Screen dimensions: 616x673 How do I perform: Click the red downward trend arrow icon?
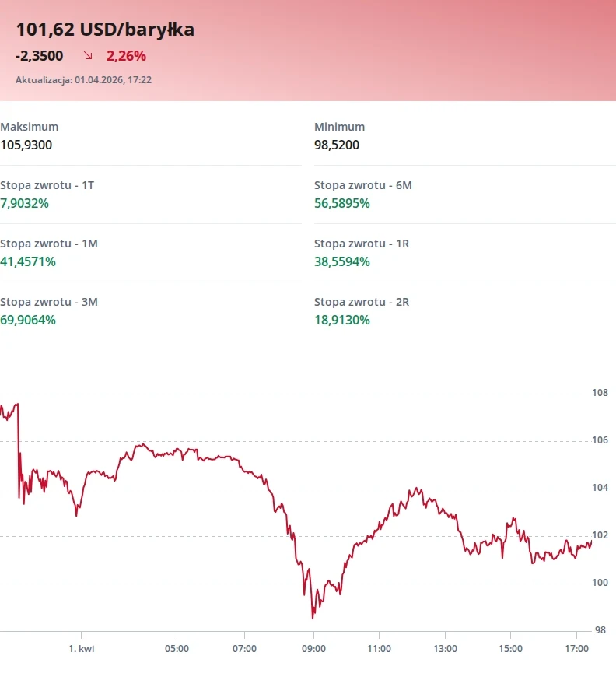tap(88, 55)
